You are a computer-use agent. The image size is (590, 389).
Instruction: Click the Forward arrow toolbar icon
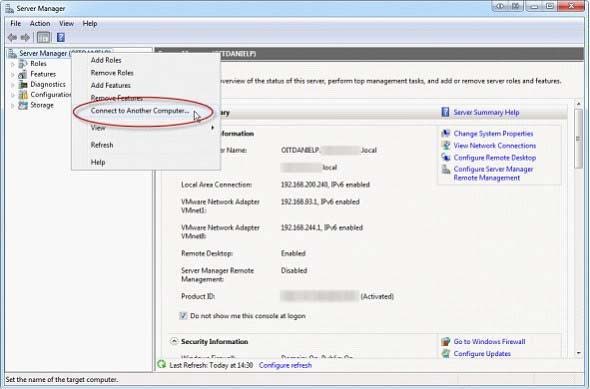25,38
